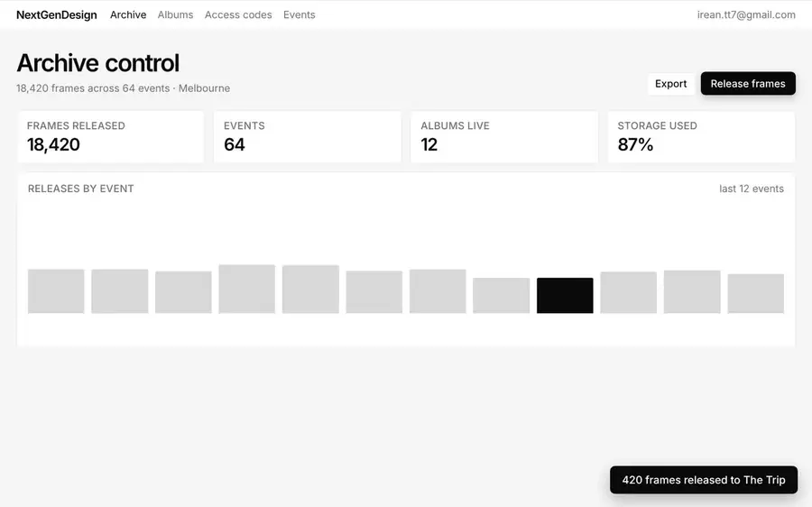Select the Archive nav item
Screen dimensions: 812x507
pyautogui.click(x=128, y=14)
